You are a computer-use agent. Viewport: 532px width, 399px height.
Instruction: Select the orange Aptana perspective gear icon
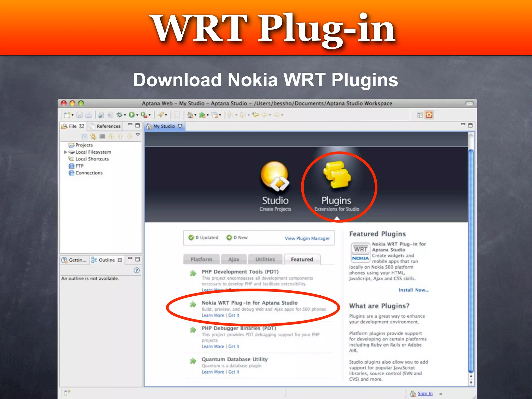pos(429,115)
